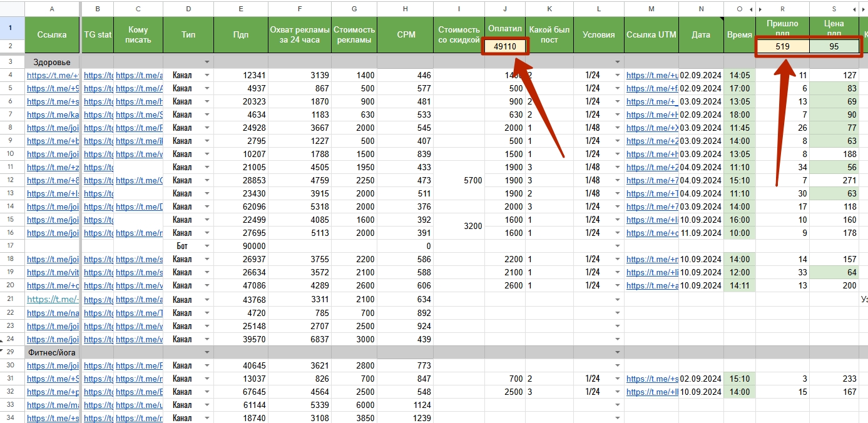Unhide hidden rows using arrow at row 29
868x423 pixels.
(x=2, y=352)
